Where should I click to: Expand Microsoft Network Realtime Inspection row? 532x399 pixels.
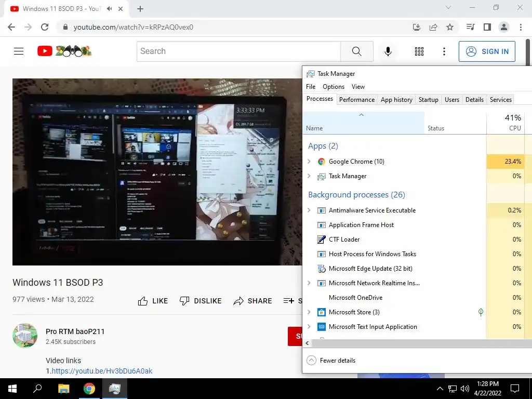pos(309,283)
